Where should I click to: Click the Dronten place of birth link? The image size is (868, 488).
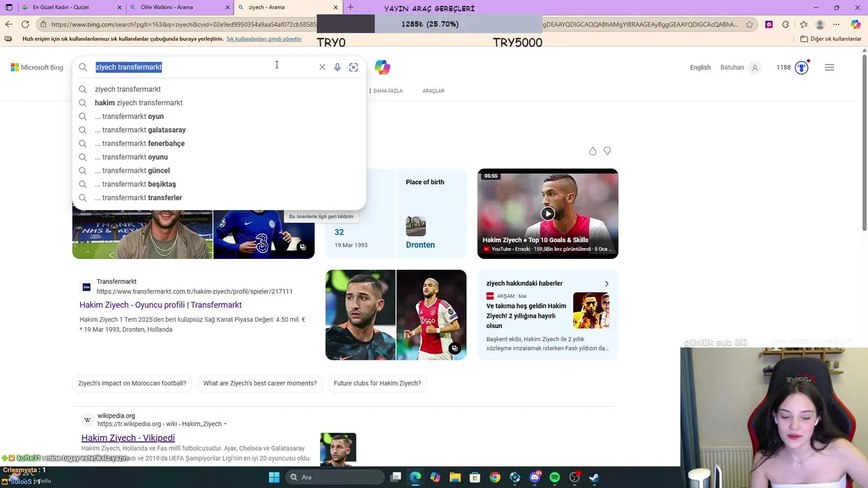point(420,245)
